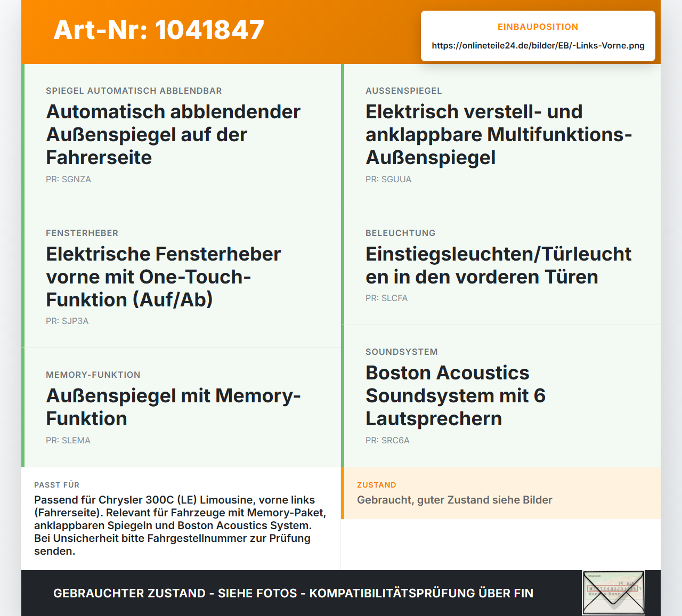
Task: Click the PR: SRC6A code
Action: [387, 441]
